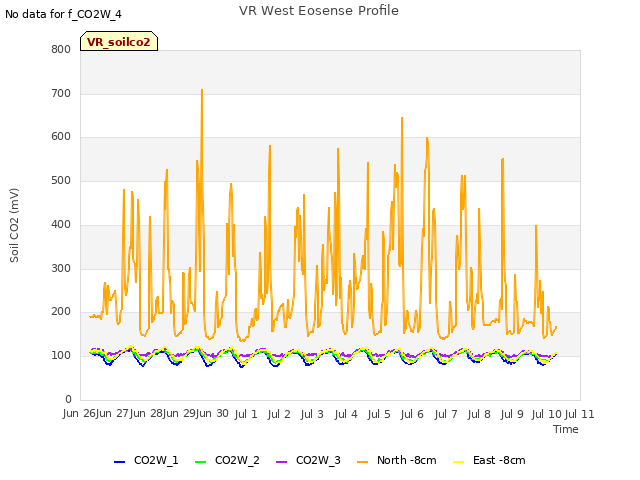
Task: Click the 800 y-axis tick label
Action: (61, 49)
